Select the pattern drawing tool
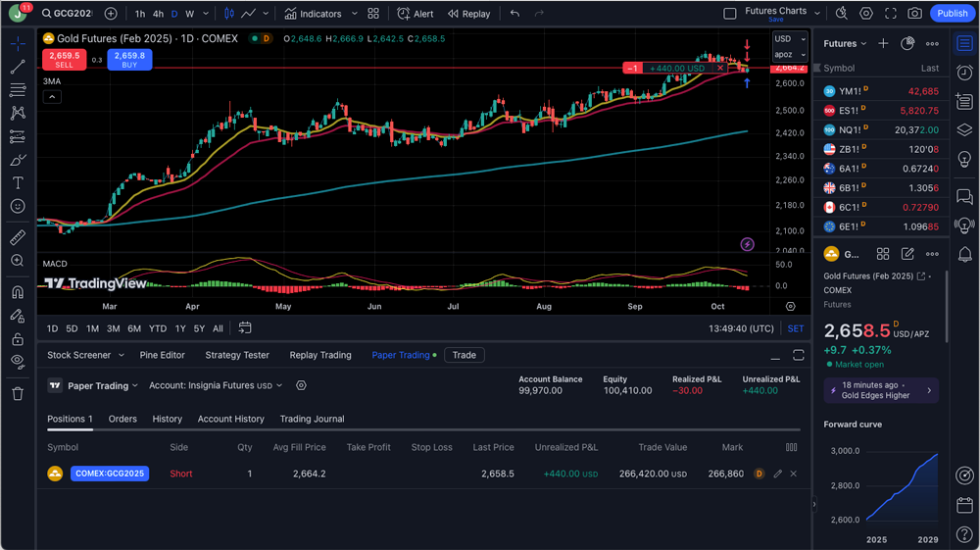The width and height of the screenshot is (980, 550). point(18,113)
